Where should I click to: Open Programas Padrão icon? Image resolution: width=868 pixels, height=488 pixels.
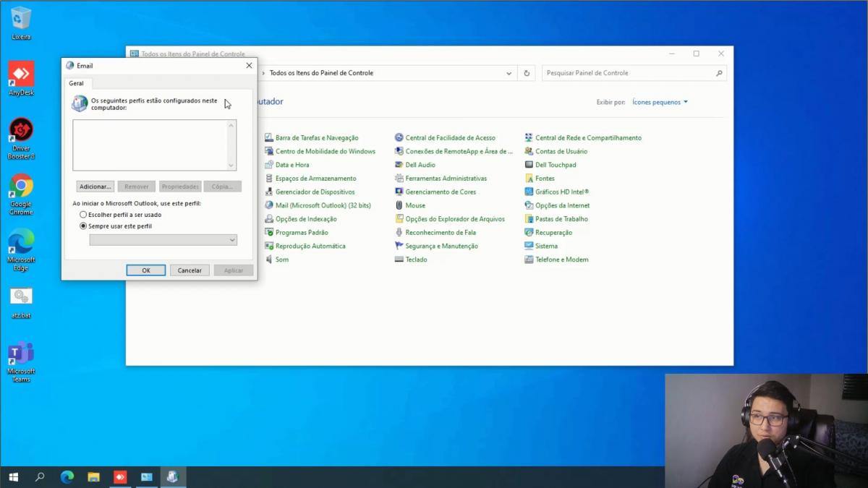pyautogui.click(x=269, y=232)
